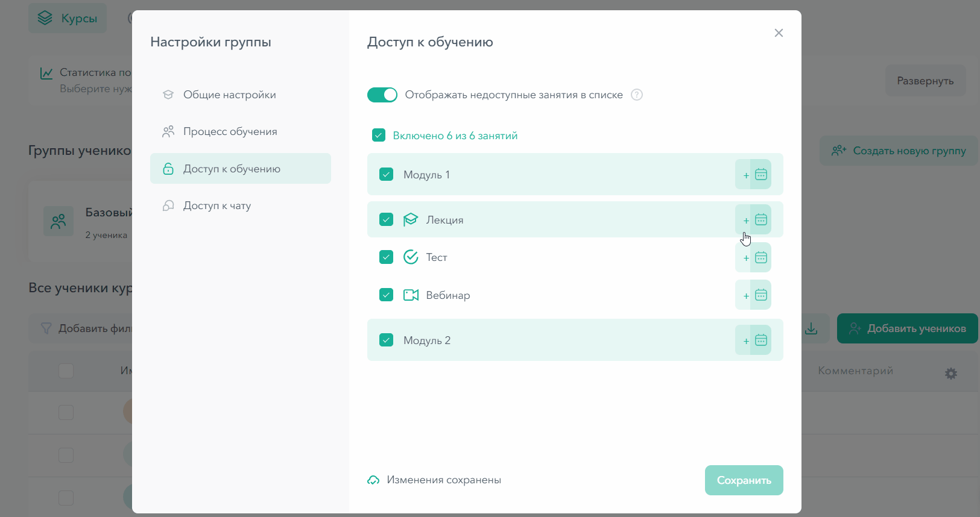Open Доступ к чату section
This screenshot has width=980, height=517.
tap(241, 205)
